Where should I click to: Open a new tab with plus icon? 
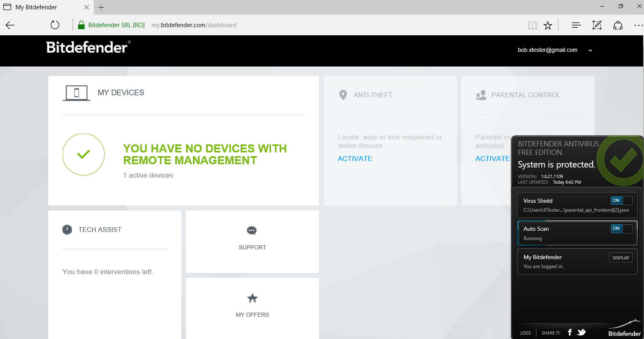pyautogui.click(x=101, y=7)
